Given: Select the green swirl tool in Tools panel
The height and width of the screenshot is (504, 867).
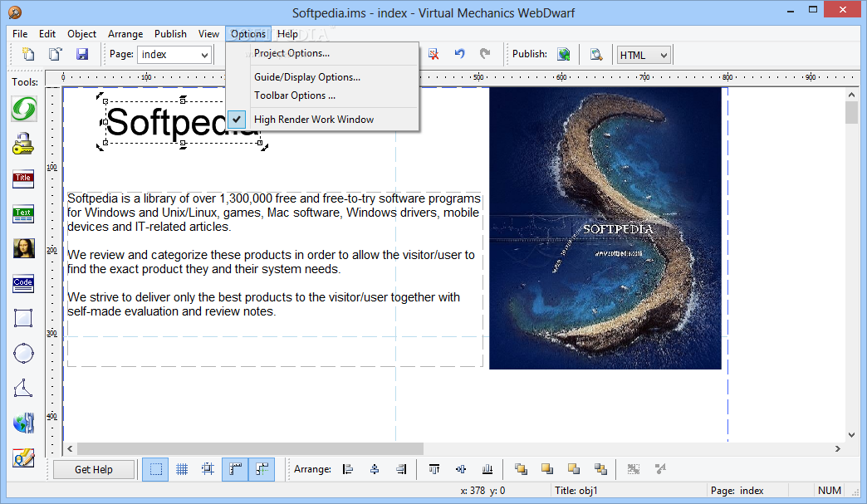Looking at the screenshot, I should pos(24,108).
